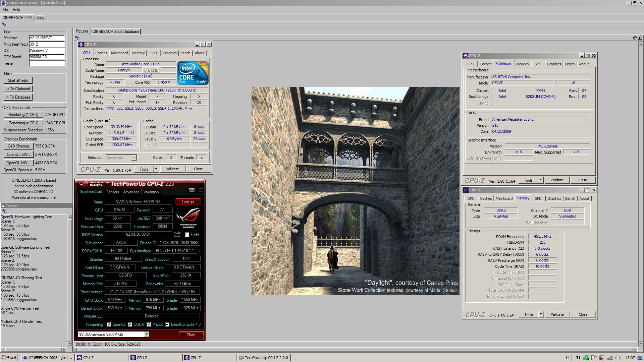Click the OpenGL HW-L button
Viewport: 644px width, 362px height.
[18, 163]
